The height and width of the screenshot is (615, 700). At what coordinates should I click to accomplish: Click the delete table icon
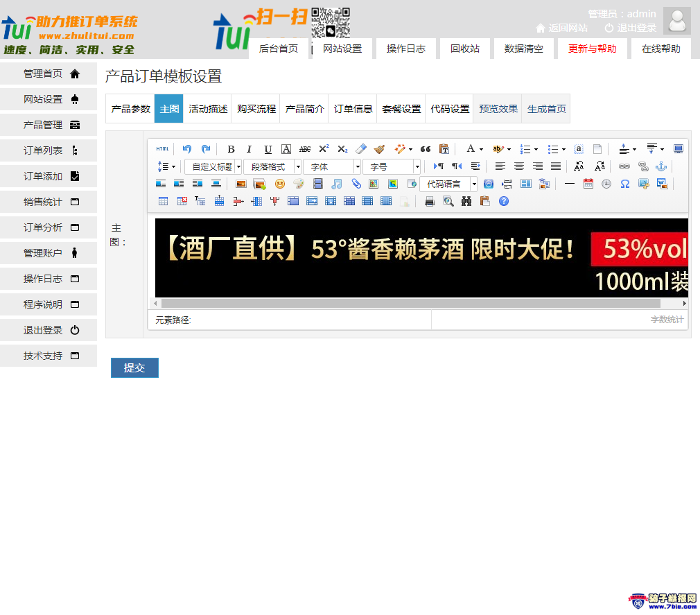coord(182,202)
